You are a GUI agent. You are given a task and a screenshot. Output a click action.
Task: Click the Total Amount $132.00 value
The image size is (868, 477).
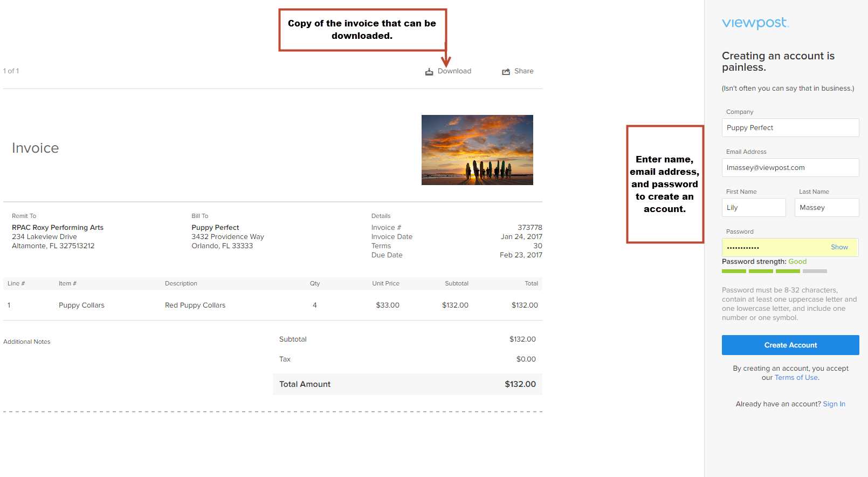(520, 384)
